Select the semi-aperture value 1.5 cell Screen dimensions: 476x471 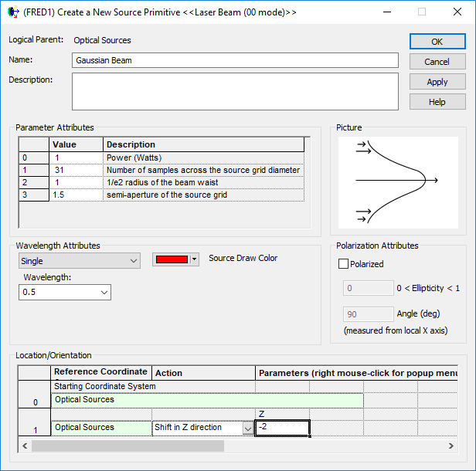76,195
